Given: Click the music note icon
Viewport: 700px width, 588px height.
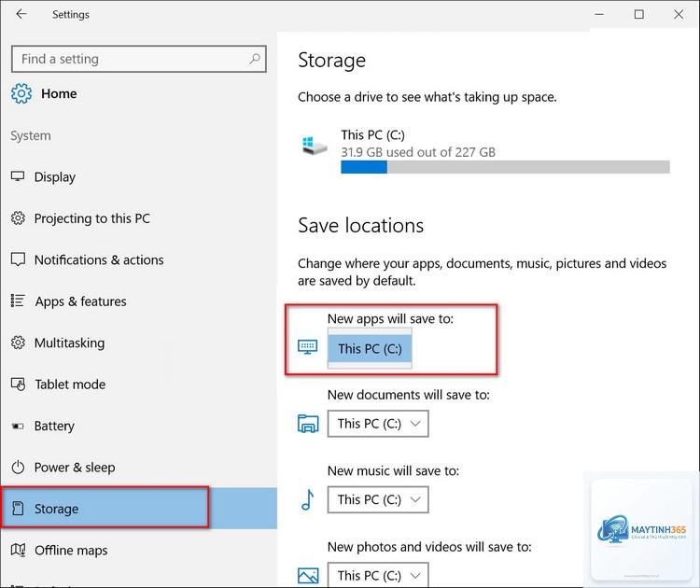Looking at the screenshot, I should (308, 499).
